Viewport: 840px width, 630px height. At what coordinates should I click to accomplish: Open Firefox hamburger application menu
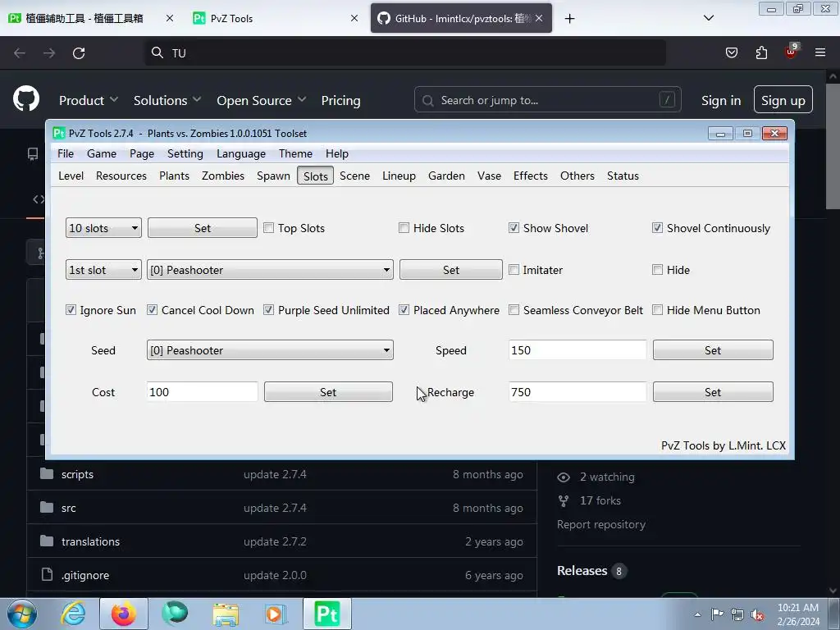coord(820,52)
